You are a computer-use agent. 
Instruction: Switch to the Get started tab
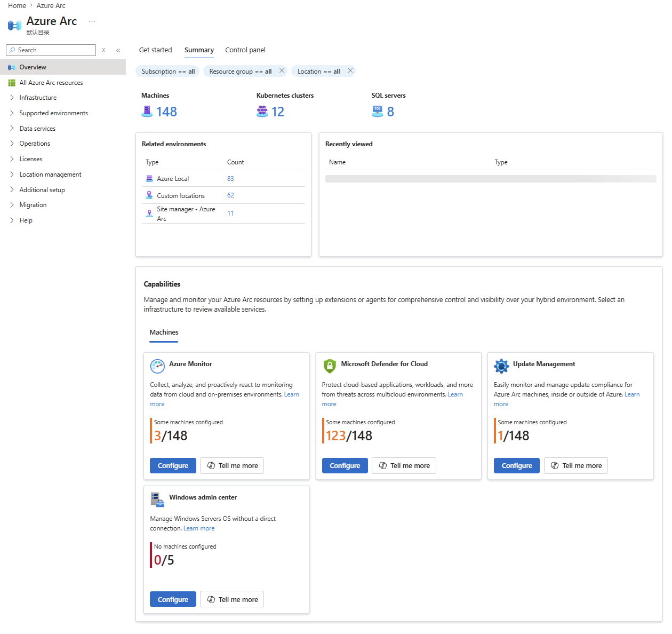tap(156, 50)
